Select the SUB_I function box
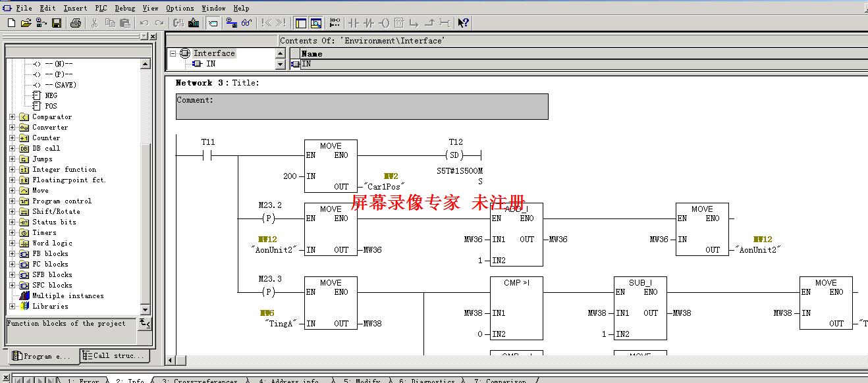Image resolution: width=868 pixels, height=383 pixels. (640, 308)
